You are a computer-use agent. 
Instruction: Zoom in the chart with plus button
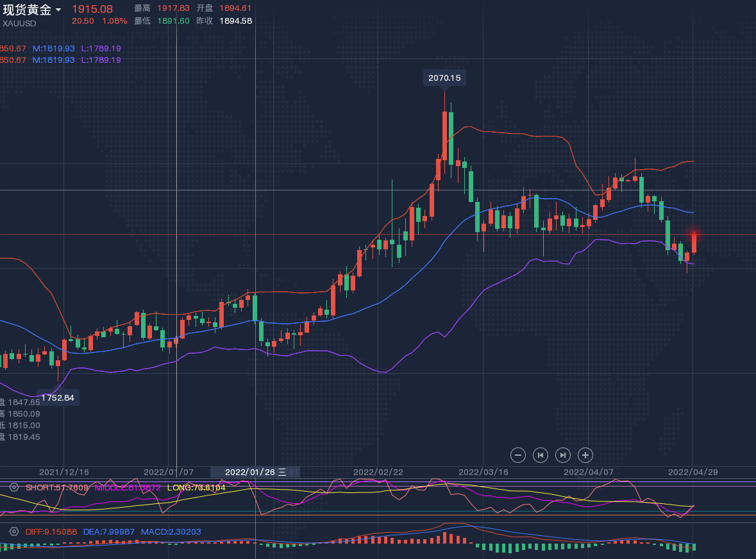(585, 455)
